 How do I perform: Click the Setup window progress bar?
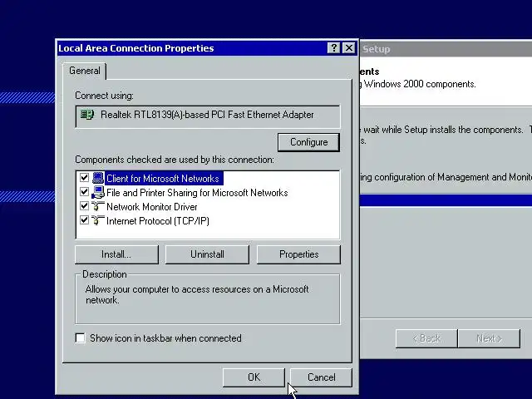(446, 200)
